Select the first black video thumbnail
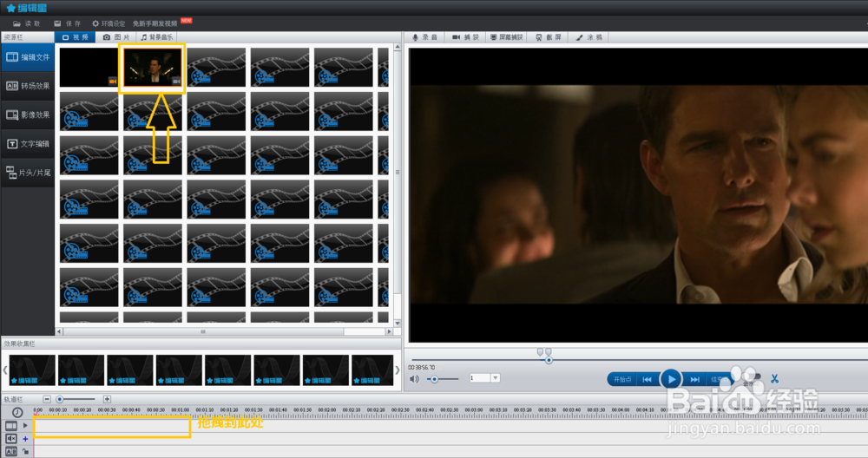This screenshot has height=458, width=868. tap(89, 67)
